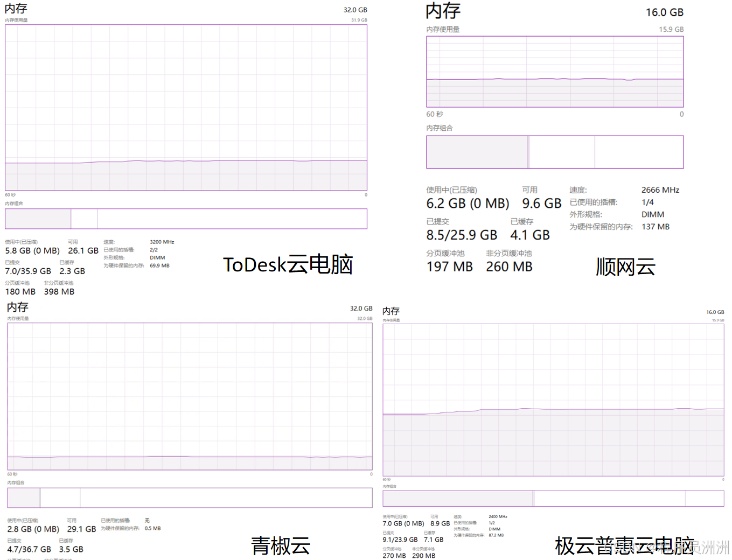Click the 29.1 GB available memory value
Screen dimensions: 732x560
[x=81, y=529]
